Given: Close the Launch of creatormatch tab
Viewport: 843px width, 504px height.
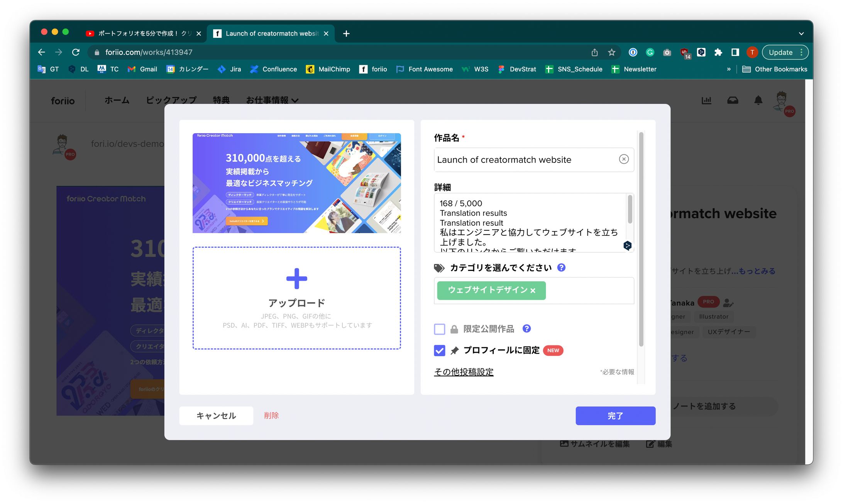Looking at the screenshot, I should 326,34.
